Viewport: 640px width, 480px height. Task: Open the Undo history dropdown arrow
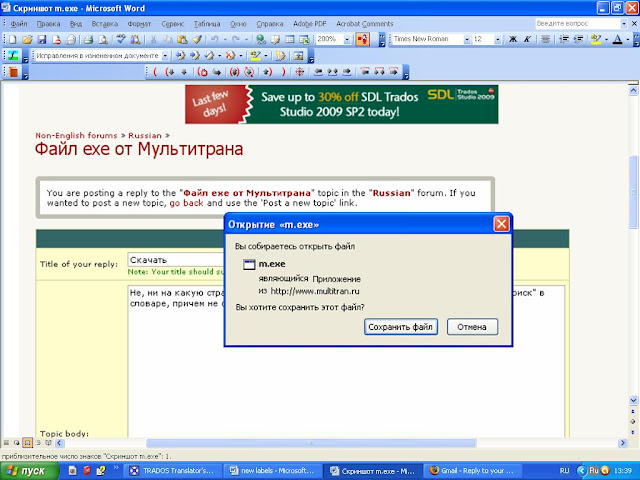tap(224, 40)
